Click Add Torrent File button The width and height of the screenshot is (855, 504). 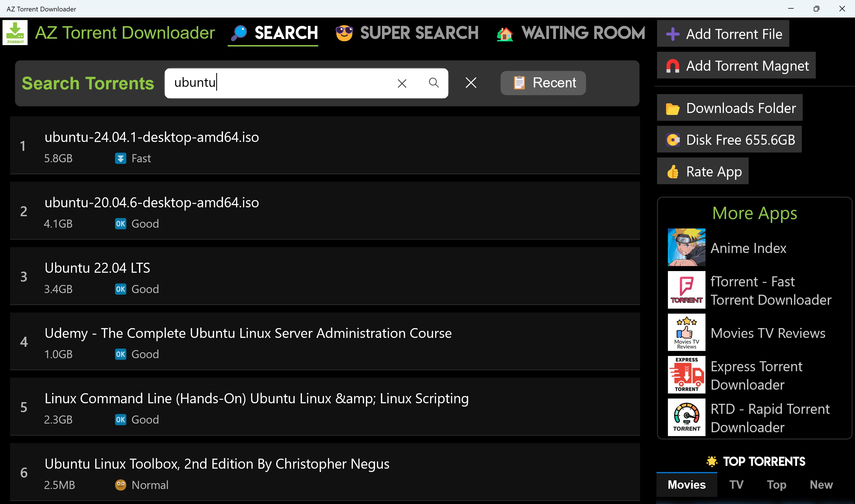point(723,34)
